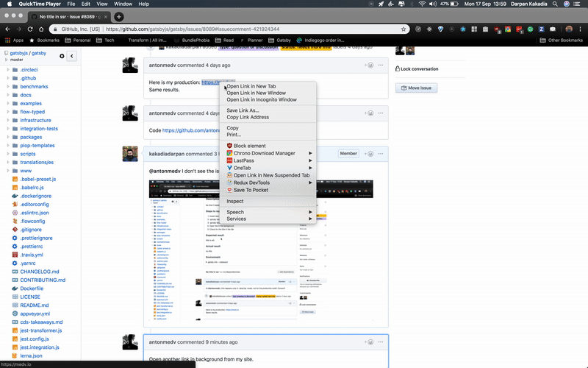
Task: Click the .gitignore file icon
Action: pyautogui.click(x=15, y=230)
